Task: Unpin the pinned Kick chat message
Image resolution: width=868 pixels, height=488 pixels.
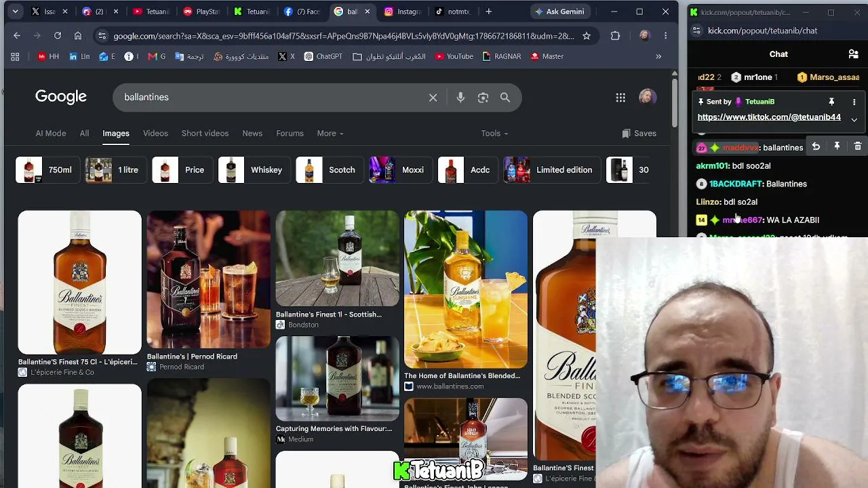Action: click(831, 102)
